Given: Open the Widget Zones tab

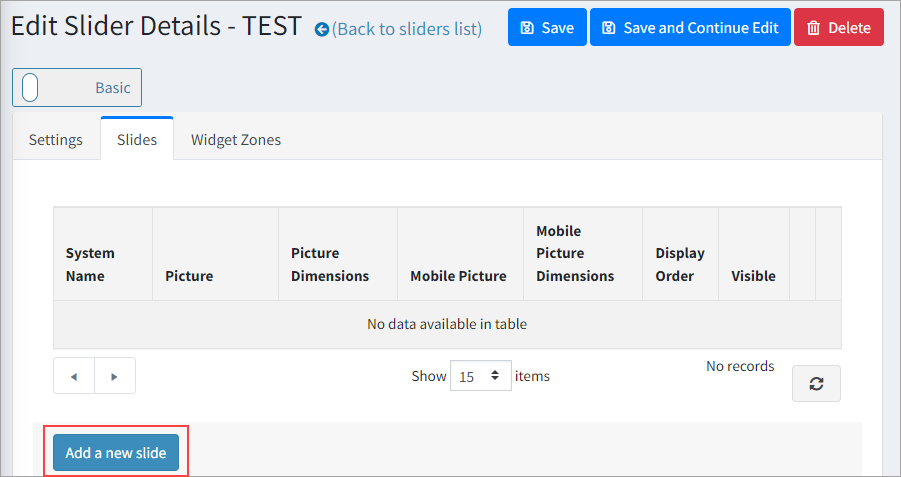Looking at the screenshot, I should [x=236, y=140].
